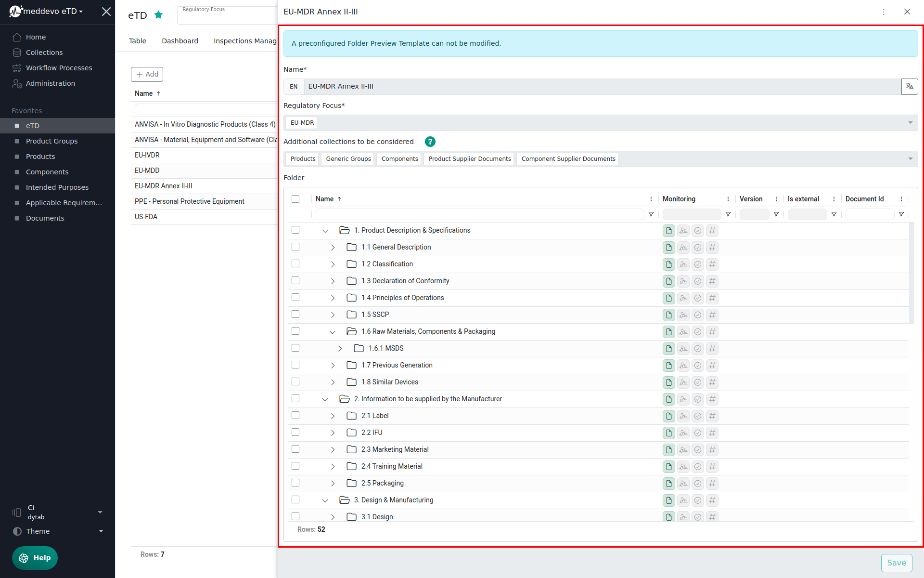Collapse 1.6 Raw Materials, Components & Packaging
The width and height of the screenshot is (924, 578).
(333, 332)
